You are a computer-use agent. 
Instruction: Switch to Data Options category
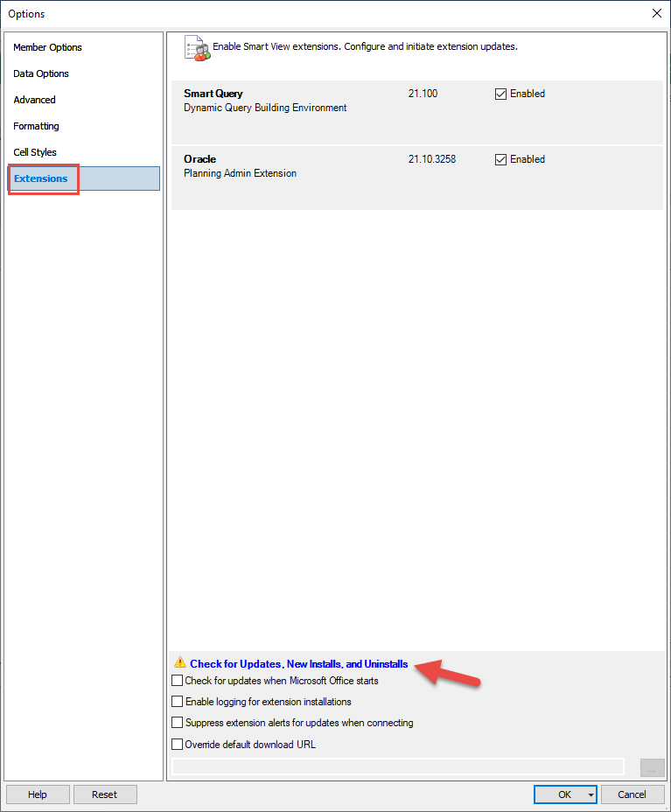click(41, 73)
